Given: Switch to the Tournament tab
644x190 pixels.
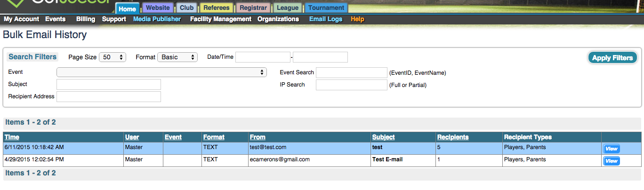Looking at the screenshot, I should pos(326,8).
